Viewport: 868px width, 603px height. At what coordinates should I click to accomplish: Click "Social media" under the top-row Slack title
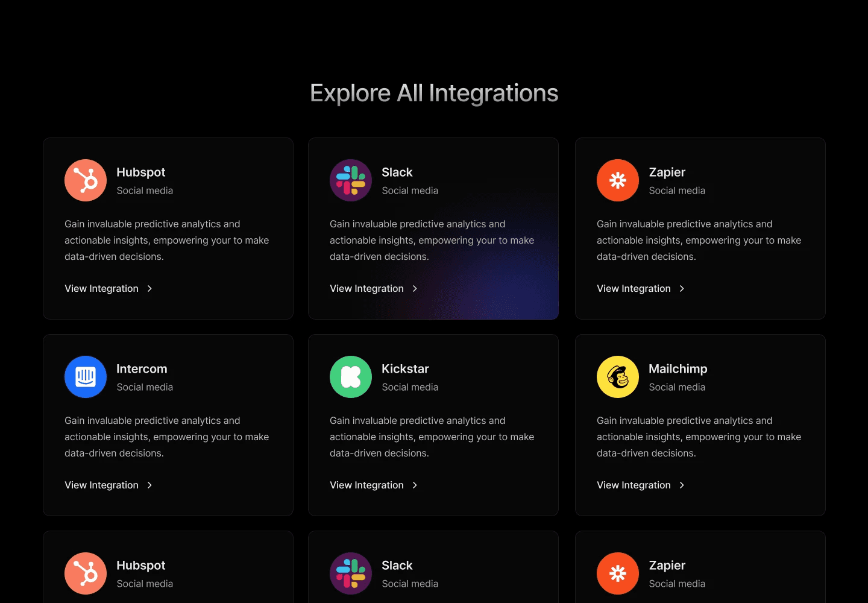410,191
